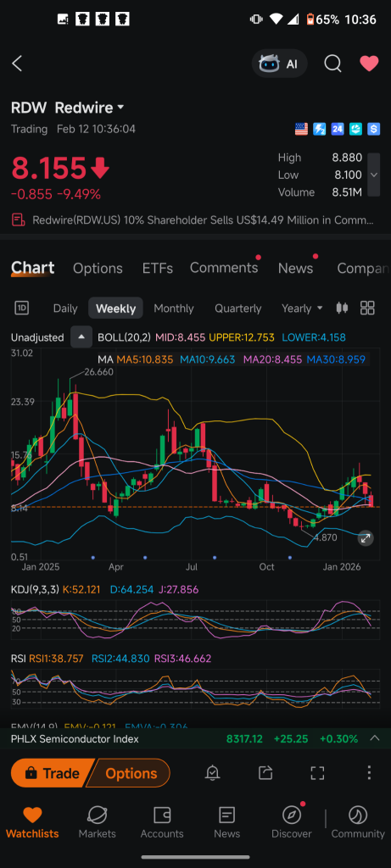Open the vertical three-dot more menu
391x868 pixels.
369,773
